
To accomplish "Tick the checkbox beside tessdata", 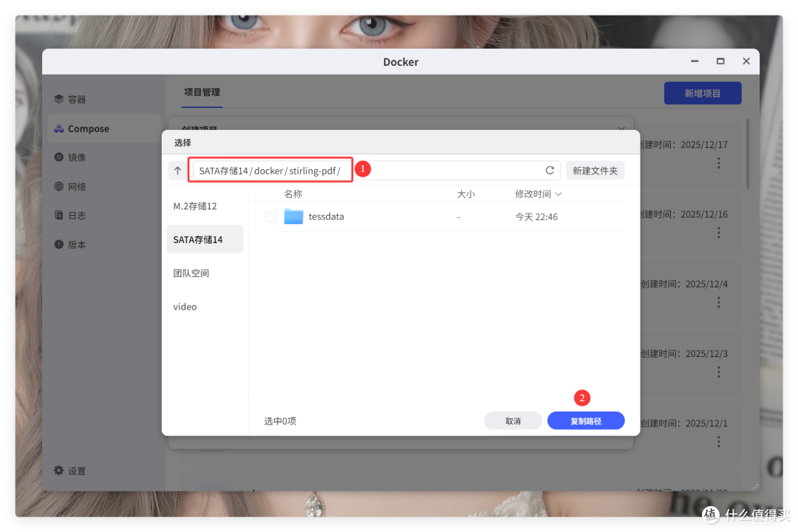I will pyautogui.click(x=270, y=217).
